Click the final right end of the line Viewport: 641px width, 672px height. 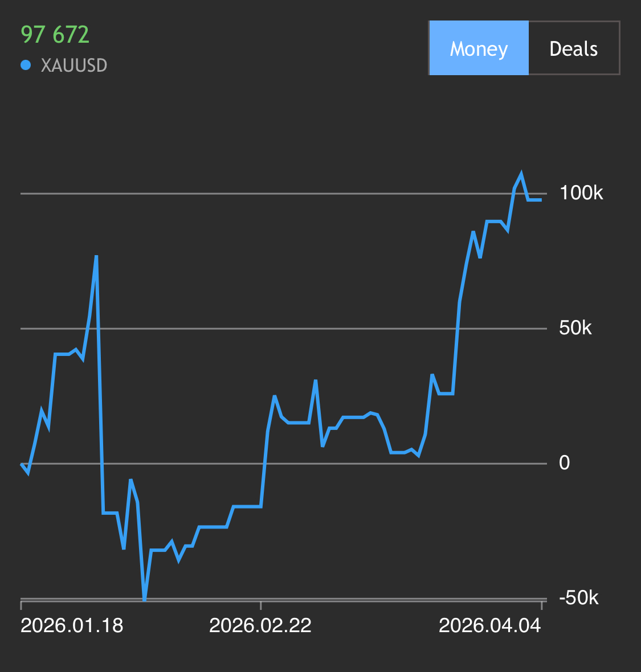[541, 200]
